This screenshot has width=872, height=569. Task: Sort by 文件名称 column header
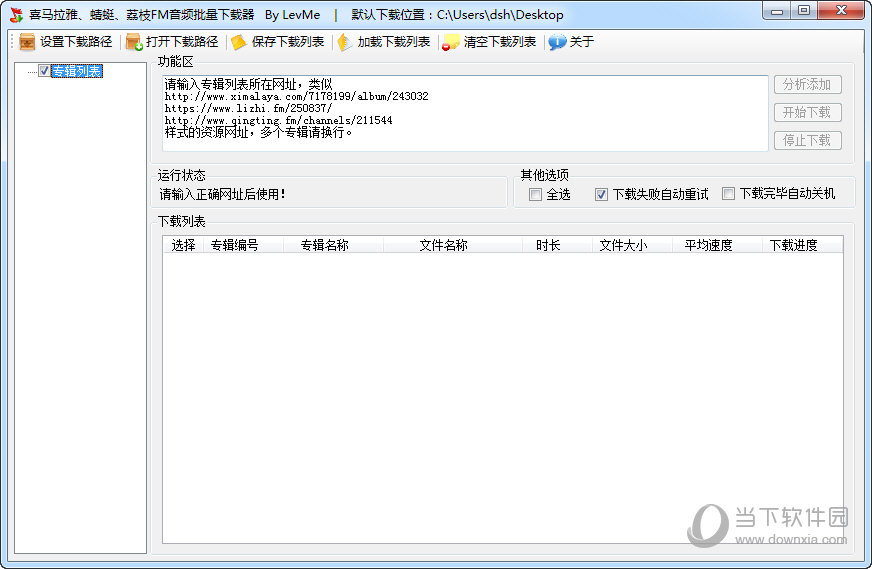click(x=453, y=245)
